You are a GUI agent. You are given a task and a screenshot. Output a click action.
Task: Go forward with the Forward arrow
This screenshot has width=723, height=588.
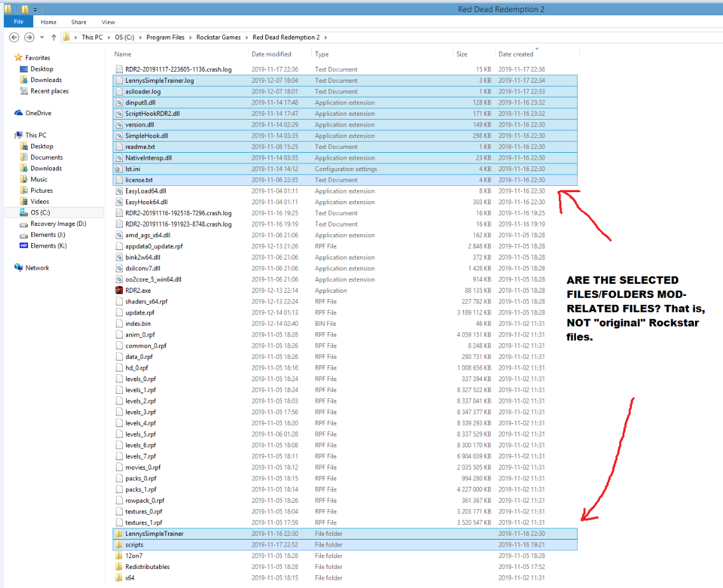(29, 38)
